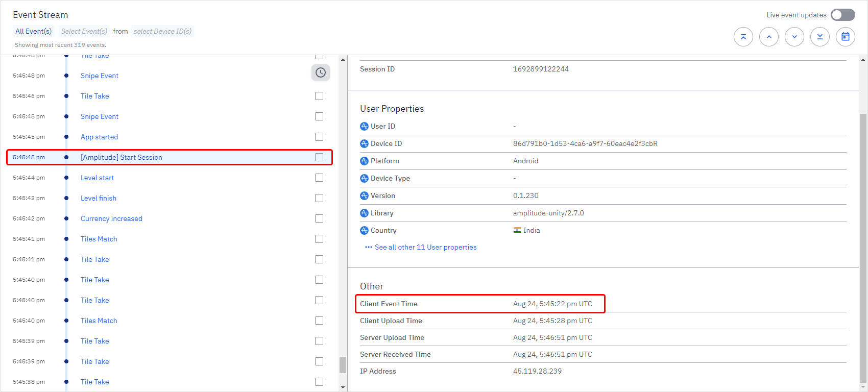Open the Select Event(s) dropdown

[x=84, y=31]
